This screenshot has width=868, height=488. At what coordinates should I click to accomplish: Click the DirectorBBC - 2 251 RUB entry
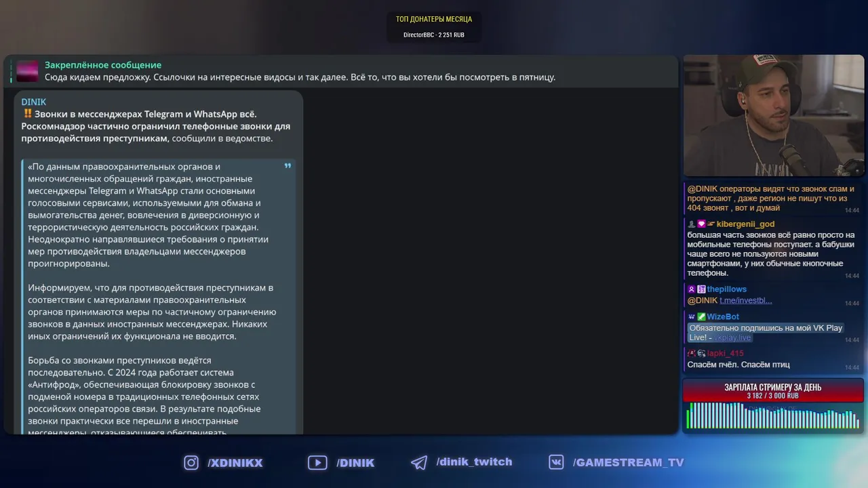(x=434, y=35)
